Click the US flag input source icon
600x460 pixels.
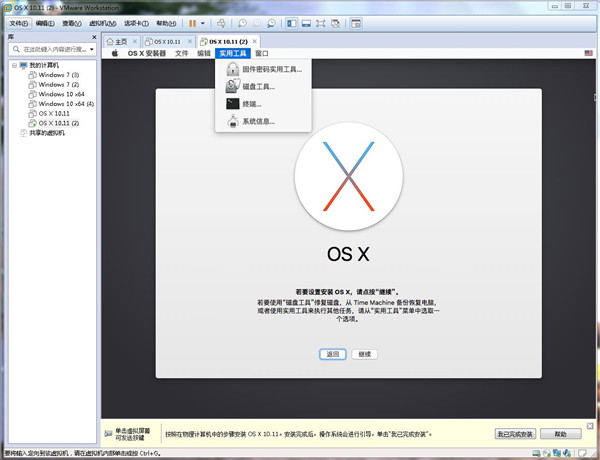589,53
